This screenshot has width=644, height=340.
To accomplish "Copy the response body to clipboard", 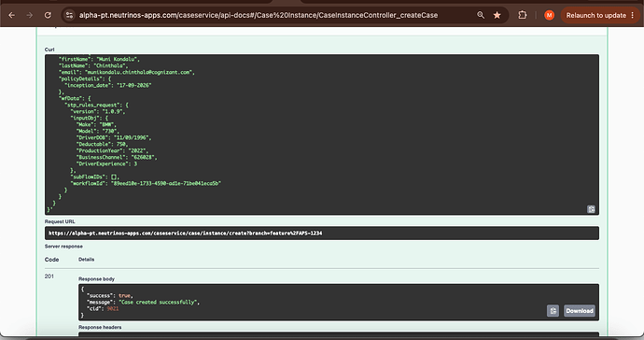I will [553, 311].
